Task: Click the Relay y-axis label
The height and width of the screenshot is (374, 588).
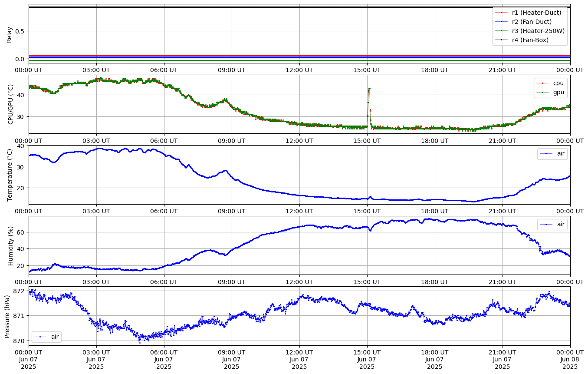Action: (9, 34)
